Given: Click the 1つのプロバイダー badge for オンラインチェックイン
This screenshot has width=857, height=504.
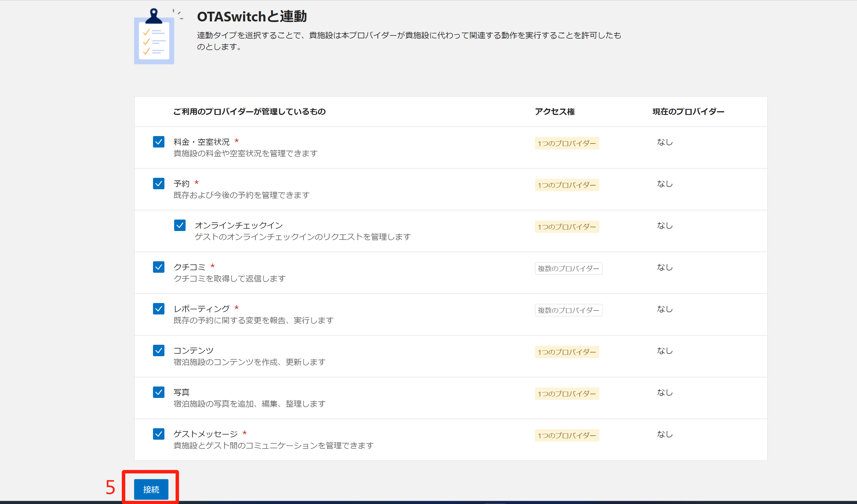Looking at the screenshot, I should pos(567,227).
